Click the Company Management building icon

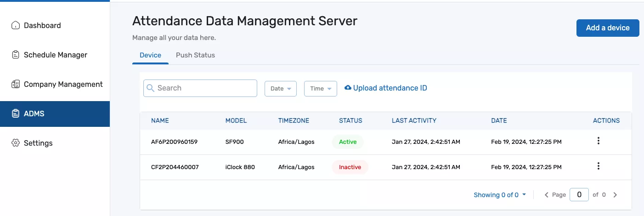[16, 84]
